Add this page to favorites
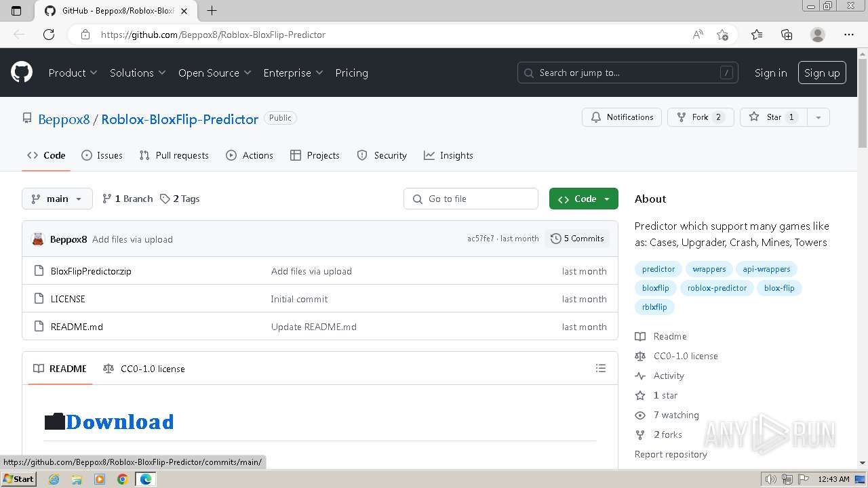 pos(722,35)
